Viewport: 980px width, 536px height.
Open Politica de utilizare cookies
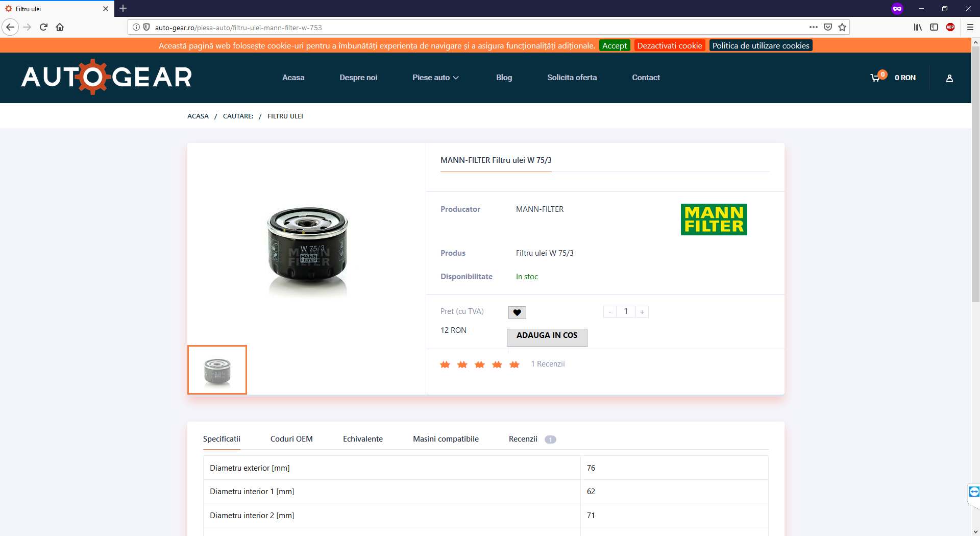pos(761,45)
